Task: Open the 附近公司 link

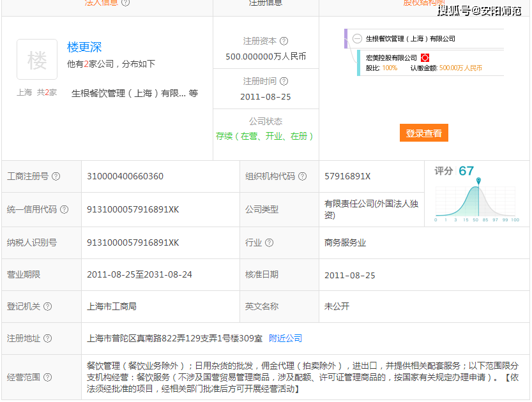Action: click(x=285, y=338)
